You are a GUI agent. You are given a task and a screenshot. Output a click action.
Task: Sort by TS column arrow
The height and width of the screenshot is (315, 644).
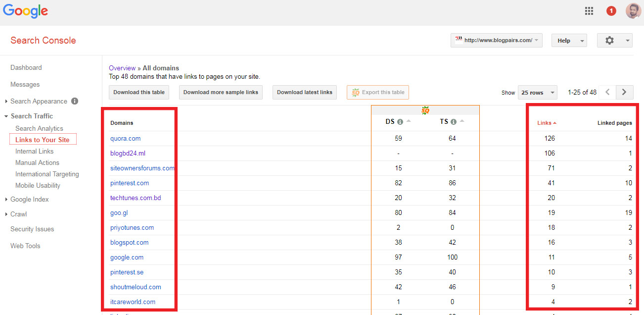tap(462, 121)
